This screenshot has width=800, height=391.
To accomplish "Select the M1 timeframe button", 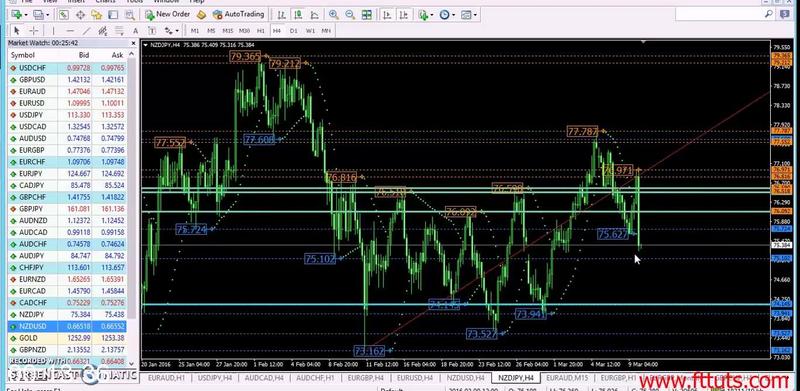I will point(195,31).
